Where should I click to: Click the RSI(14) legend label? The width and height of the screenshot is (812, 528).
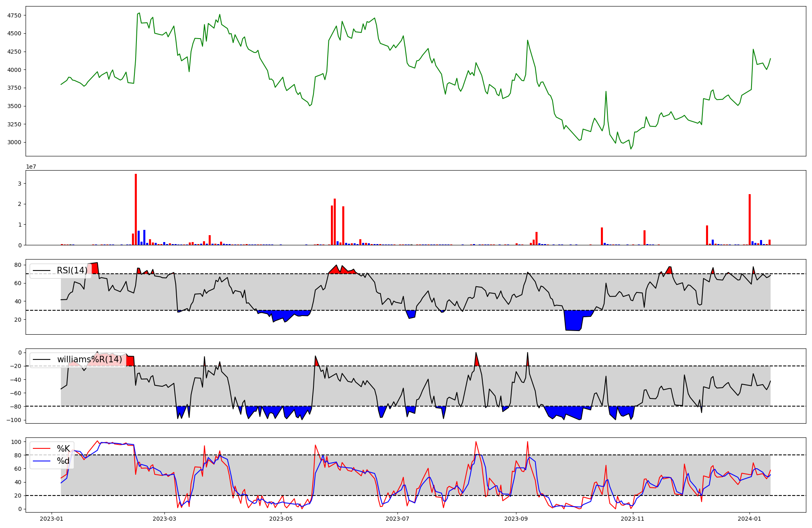pos(72,270)
